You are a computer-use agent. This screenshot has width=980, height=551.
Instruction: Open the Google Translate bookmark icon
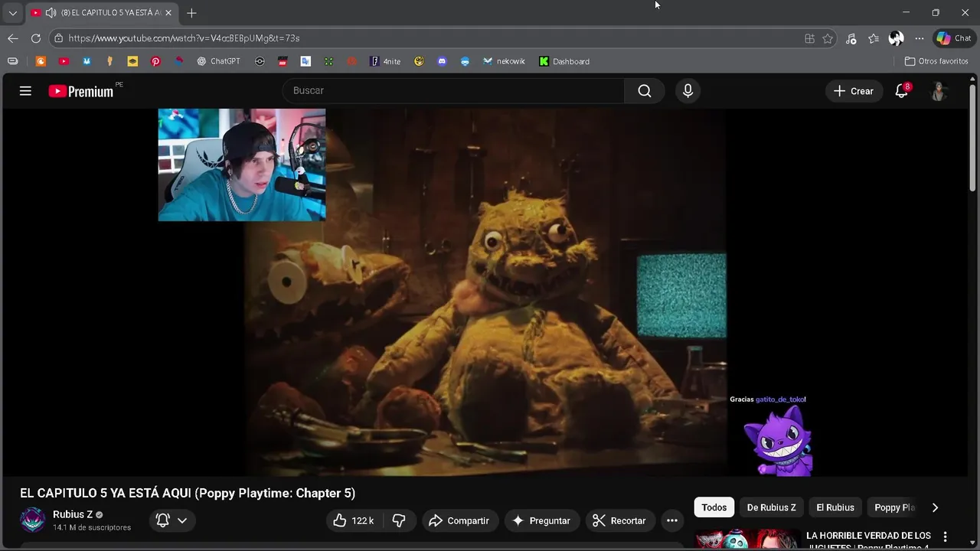305,61
